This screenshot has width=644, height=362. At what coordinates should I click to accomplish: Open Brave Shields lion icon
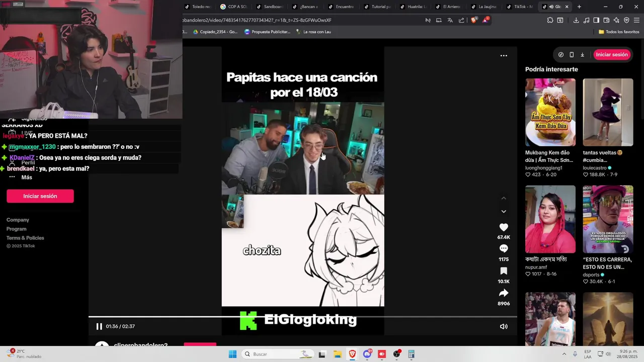[x=473, y=20]
